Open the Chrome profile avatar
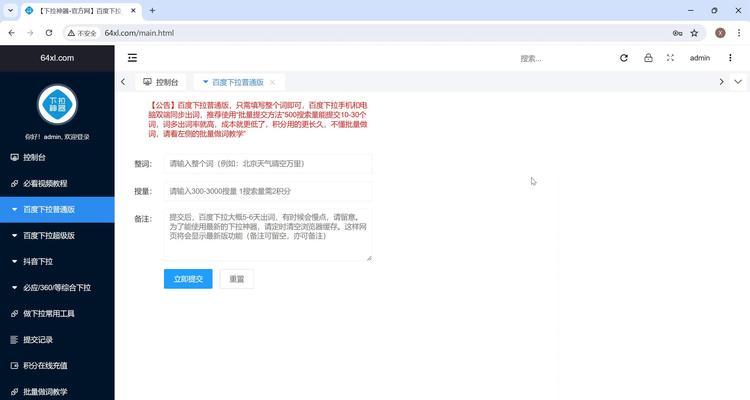Screen dimensions: 750x400 coord(720,33)
